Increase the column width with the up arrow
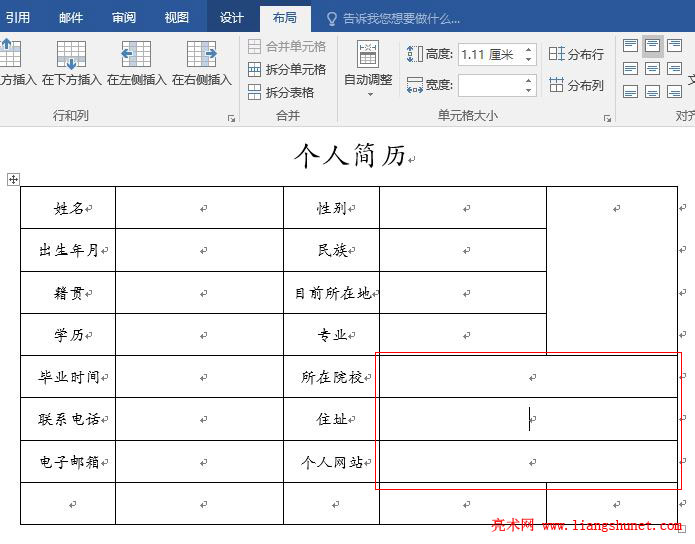The image size is (695, 544). click(528, 80)
